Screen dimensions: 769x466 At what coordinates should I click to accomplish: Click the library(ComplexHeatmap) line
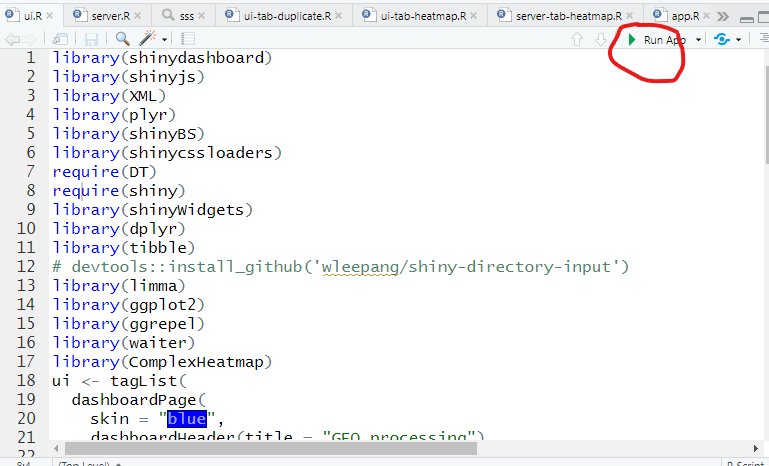(162, 362)
